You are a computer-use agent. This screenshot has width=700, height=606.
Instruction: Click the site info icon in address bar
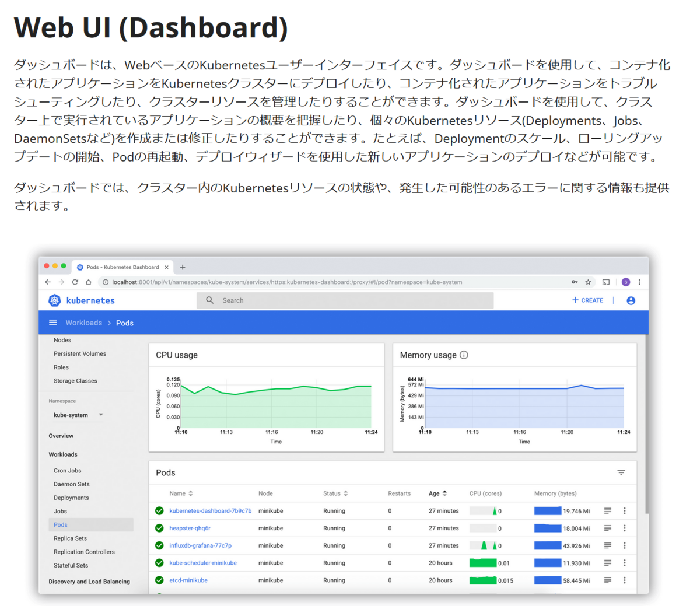[106, 282]
